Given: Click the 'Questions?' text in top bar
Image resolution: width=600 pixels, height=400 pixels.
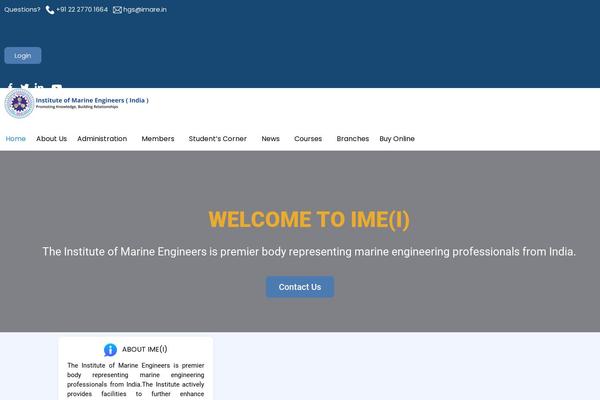Looking at the screenshot, I should click(22, 10).
